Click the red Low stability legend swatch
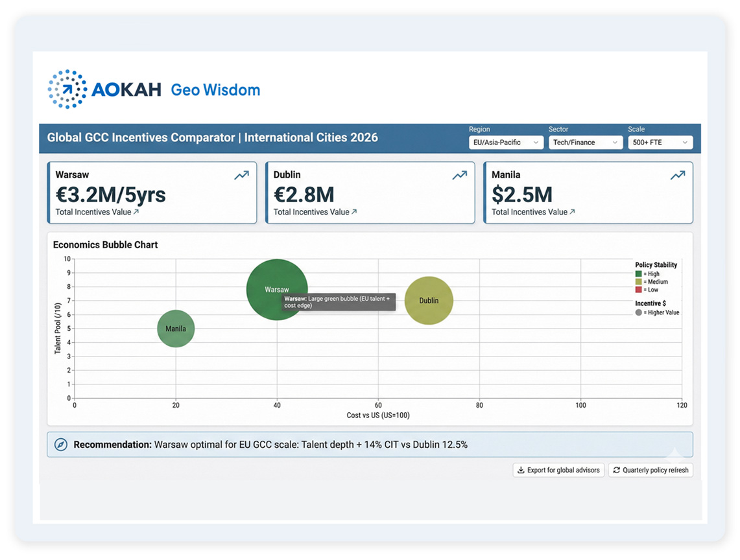The width and height of the screenshot is (740, 560). click(x=639, y=290)
